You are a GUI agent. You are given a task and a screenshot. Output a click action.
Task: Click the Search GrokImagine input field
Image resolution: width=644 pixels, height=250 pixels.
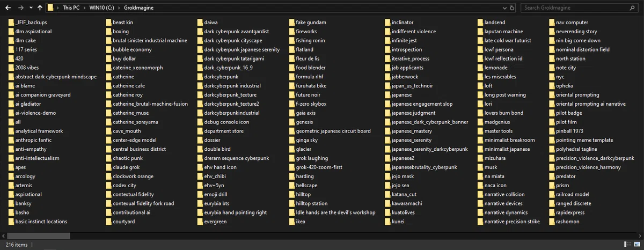[580, 8]
